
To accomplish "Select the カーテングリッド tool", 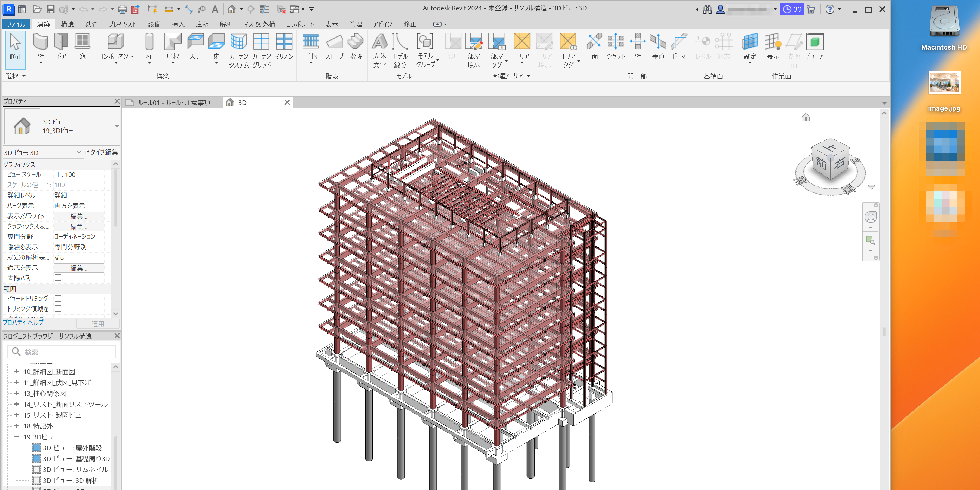I will pos(261,51).
